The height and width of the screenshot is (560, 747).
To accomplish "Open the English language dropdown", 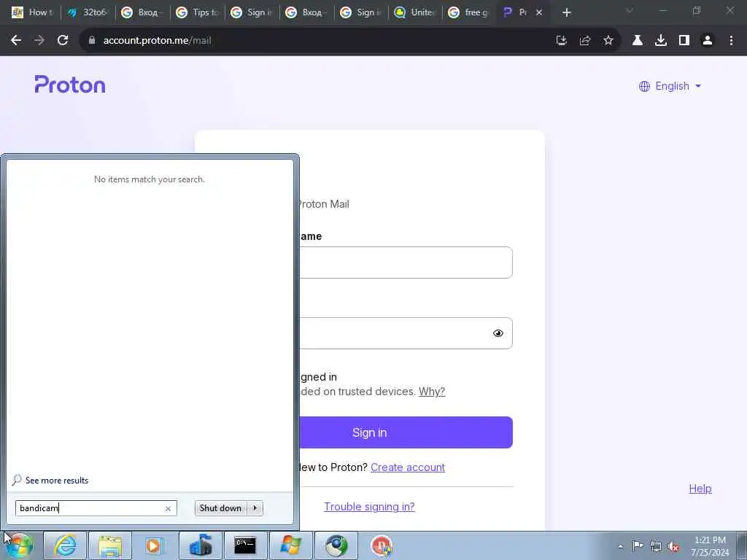I will pyautogui.click(x=670, y=86).
